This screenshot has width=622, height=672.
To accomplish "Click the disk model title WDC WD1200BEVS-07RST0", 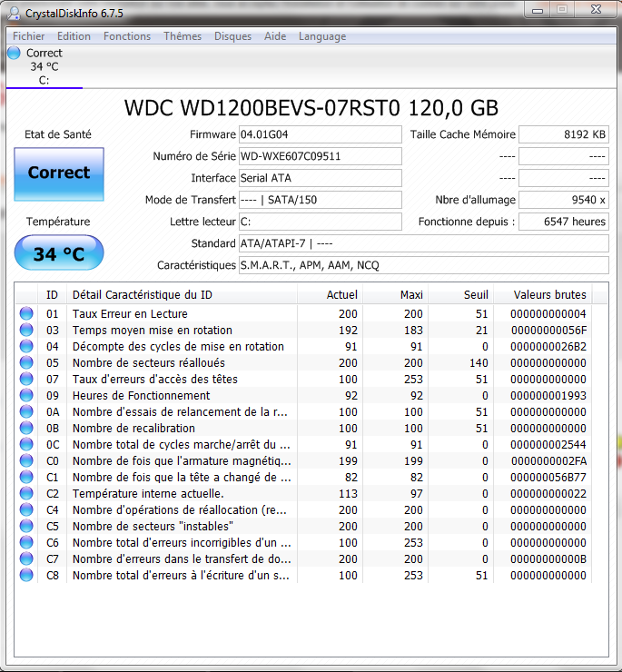I will (x=262, y=108).
